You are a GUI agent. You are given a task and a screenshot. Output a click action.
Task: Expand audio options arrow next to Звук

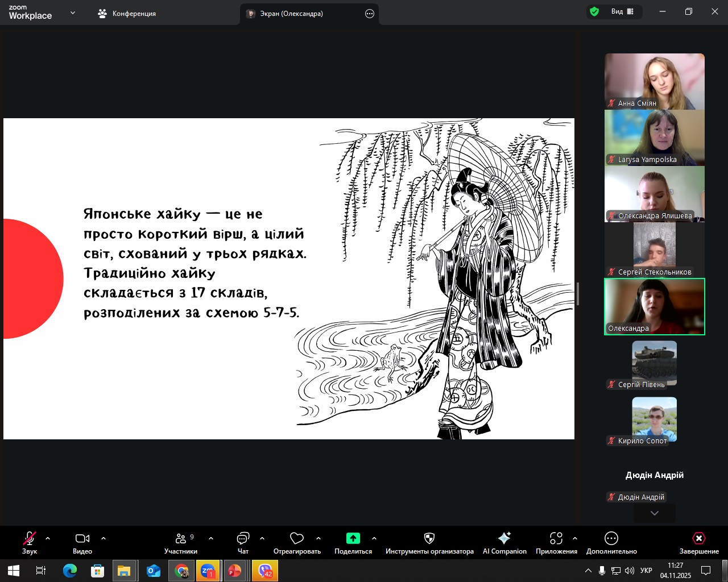(x=48, y=538)
